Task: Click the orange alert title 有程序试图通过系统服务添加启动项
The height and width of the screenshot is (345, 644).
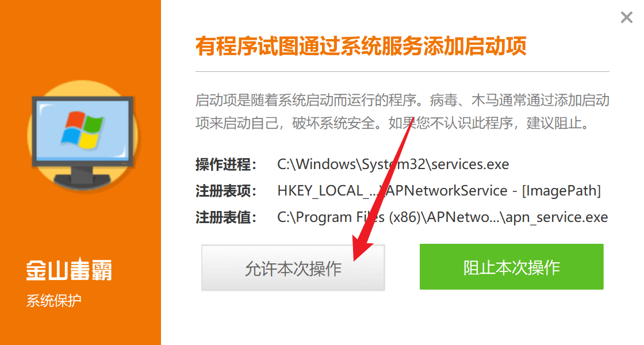Action: click(x=361, y=46)
